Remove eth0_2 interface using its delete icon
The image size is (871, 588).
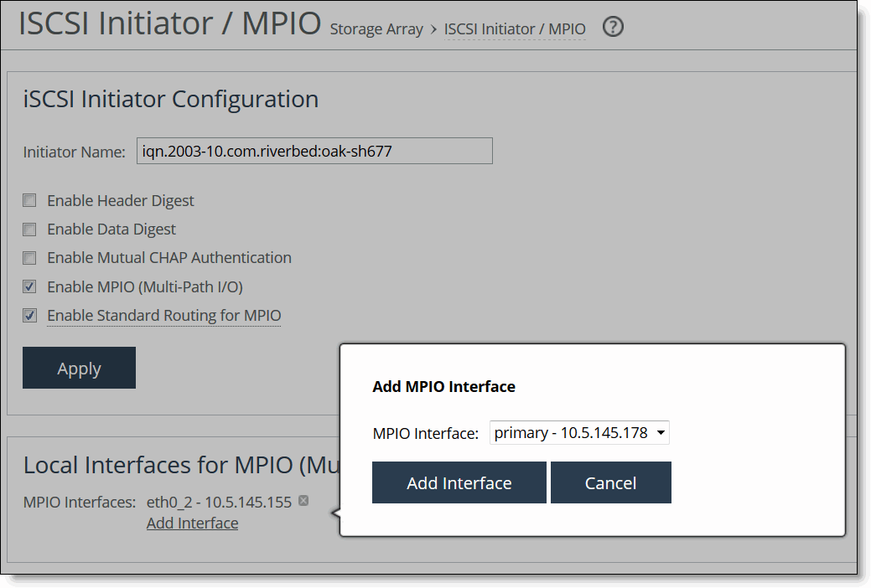tap(303, 500)
